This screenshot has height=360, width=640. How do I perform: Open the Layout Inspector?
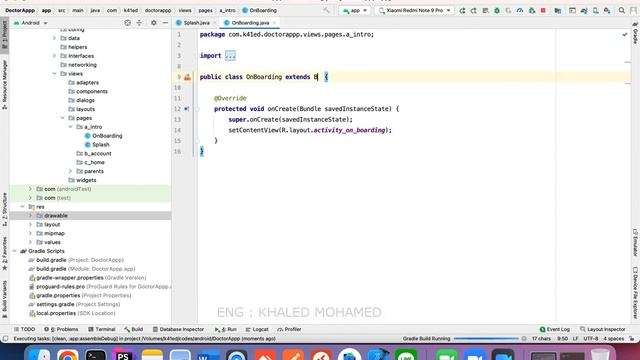click(603, 329)
